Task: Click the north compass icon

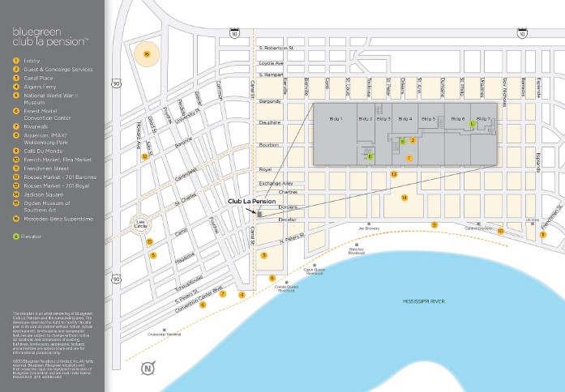Action: click(x=148, y=369)
